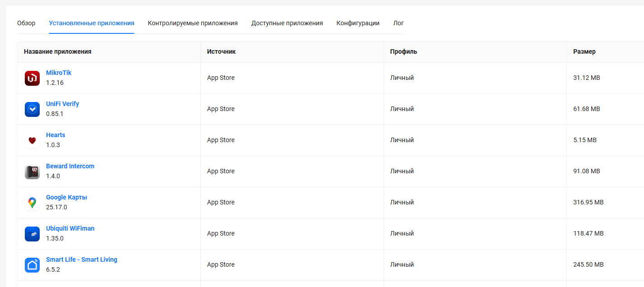644x287 pixels.
Task: Switch to the Обзор tab
Action: coord(26,23)
